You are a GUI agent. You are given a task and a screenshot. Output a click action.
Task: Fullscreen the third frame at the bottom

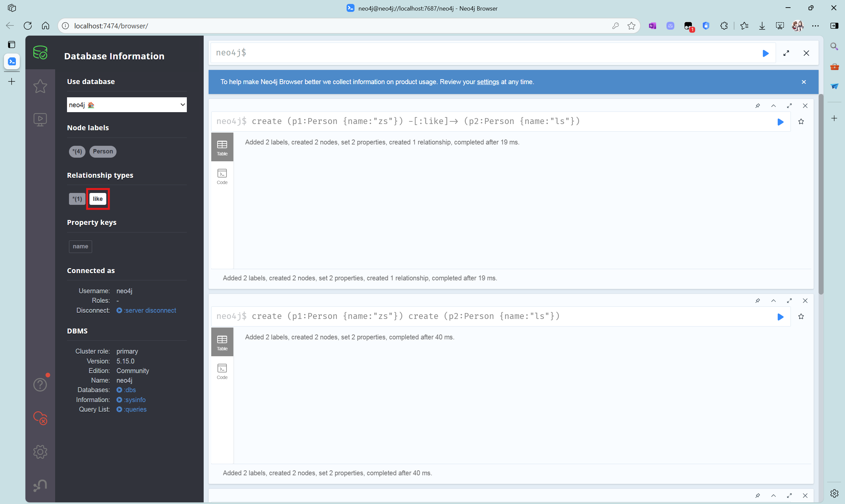(x=789, y=495)
